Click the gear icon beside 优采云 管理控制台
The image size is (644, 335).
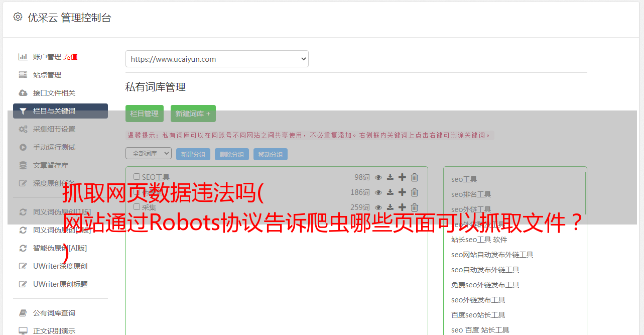tap(18, 17)
